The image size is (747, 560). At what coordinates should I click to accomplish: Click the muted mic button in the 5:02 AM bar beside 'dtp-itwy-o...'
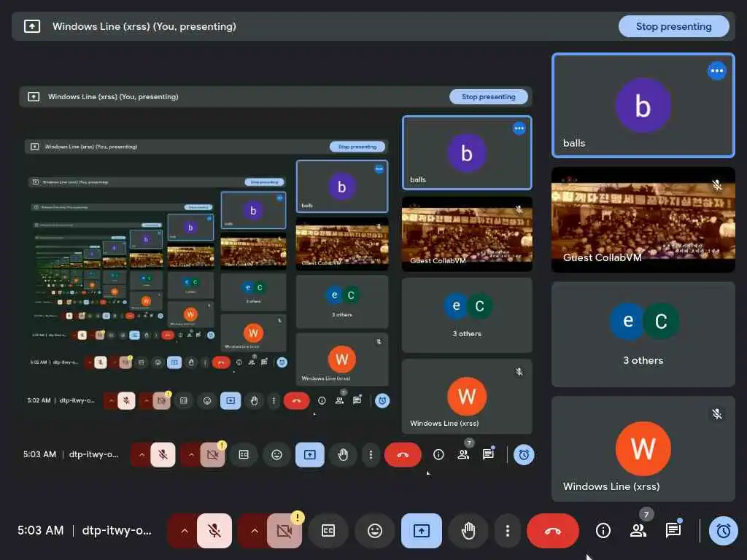[126, 401]
